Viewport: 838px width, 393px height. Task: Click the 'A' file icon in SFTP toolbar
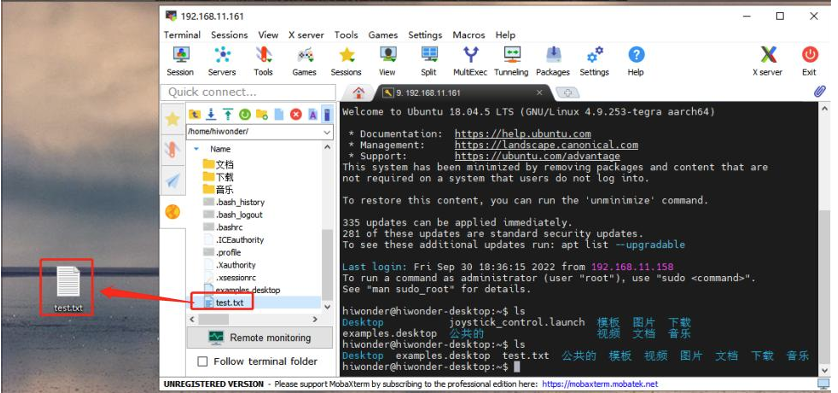[313, 114]
